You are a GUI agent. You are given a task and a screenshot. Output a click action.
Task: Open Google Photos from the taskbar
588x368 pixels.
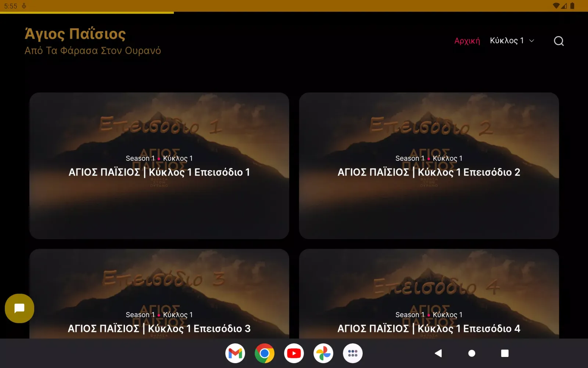[323, 353]
